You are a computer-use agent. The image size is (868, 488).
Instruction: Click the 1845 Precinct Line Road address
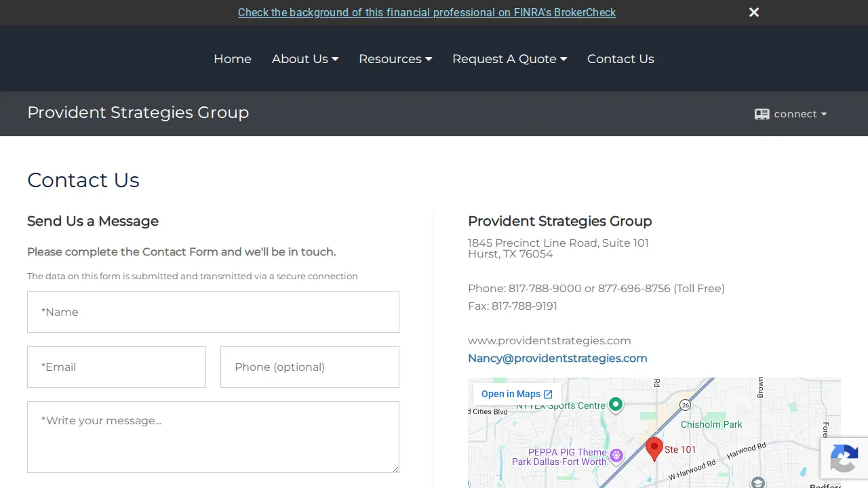pos(558,243)
